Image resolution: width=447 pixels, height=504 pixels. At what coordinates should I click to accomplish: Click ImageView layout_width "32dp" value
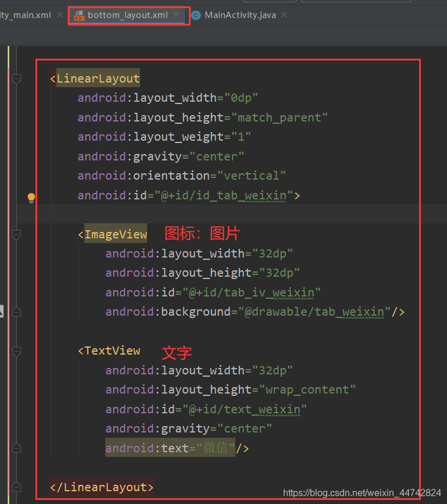point(273,253)
